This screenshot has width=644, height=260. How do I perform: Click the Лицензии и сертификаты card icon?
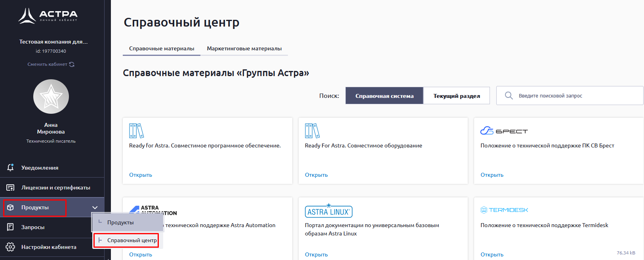[x=11, y=187]
